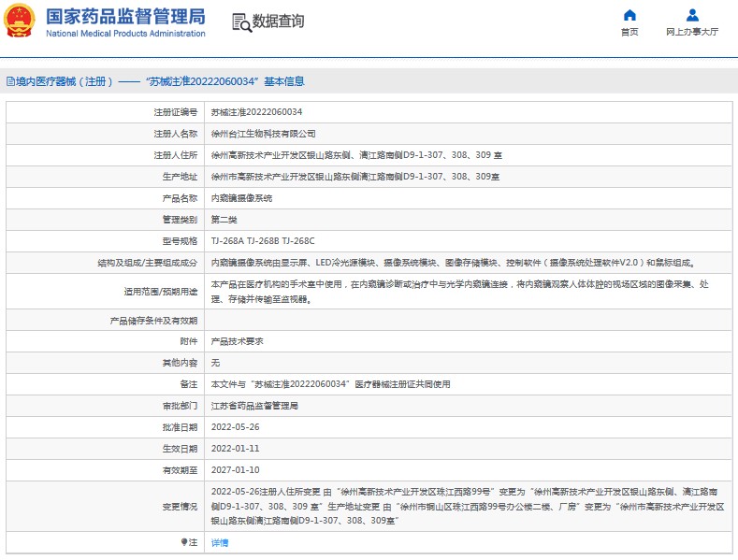This screenshot has width=738, height=560.
Task: Click the bullet icon beside 注
Action: (x=184, y=542)
